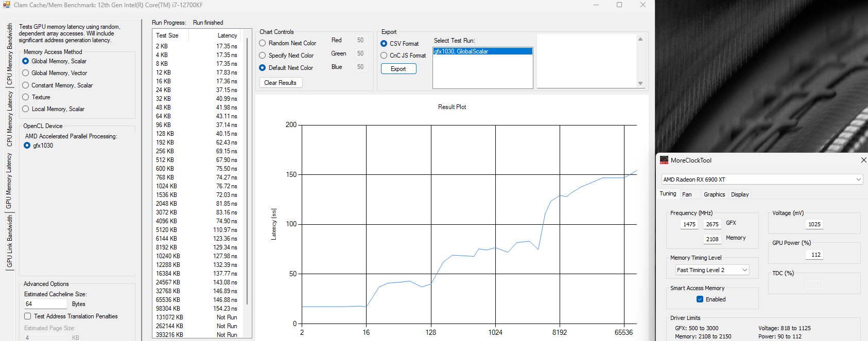Viewport: 868px width, 341px height.
Task: Click scroll up arrow of export text box
Action: click(640, 39)
